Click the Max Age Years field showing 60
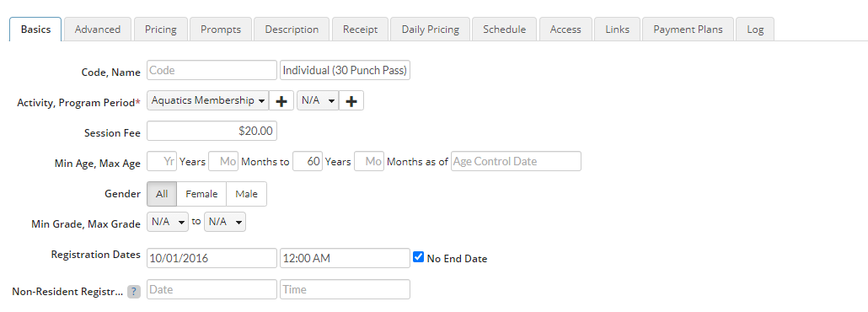The height and width of the screenshot is (312, 868). tap(308, 161)
